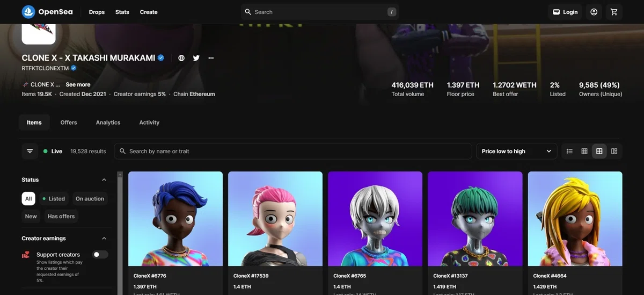Open the collection website globe icon

tap(181, 57)
